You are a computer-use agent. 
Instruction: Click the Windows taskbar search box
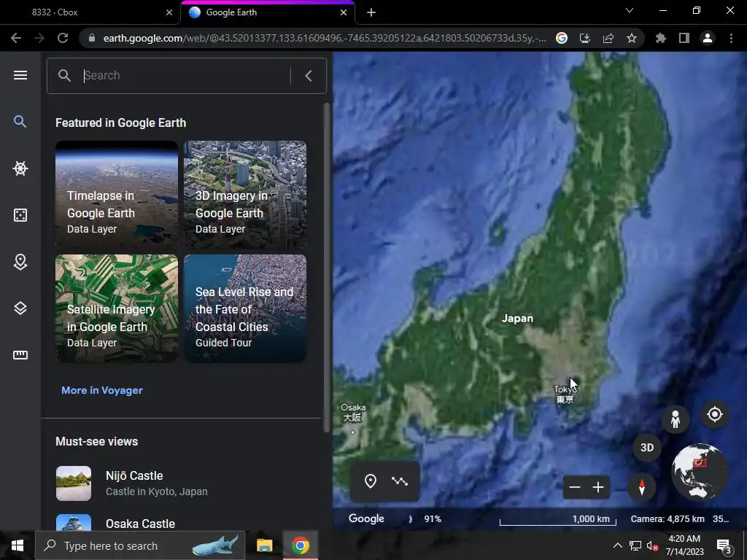point(140,545)
